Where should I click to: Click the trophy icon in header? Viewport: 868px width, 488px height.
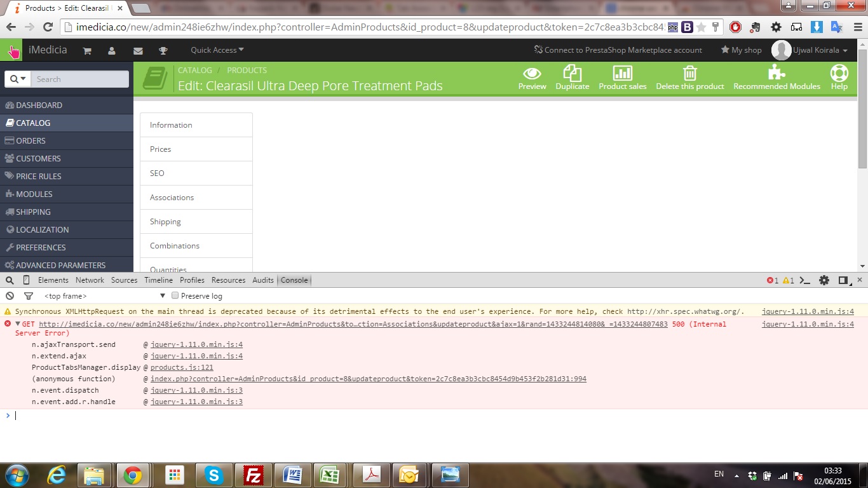(163, 50)
